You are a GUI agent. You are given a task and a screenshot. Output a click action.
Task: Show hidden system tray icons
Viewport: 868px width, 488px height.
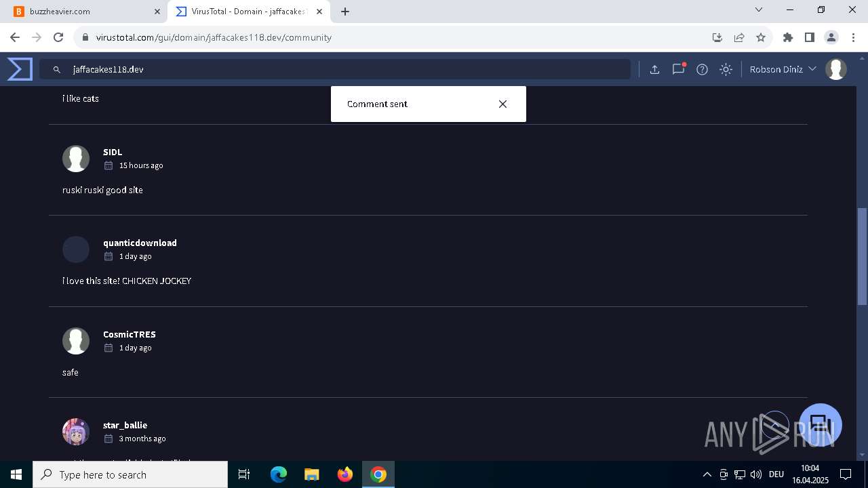[707, 474]
